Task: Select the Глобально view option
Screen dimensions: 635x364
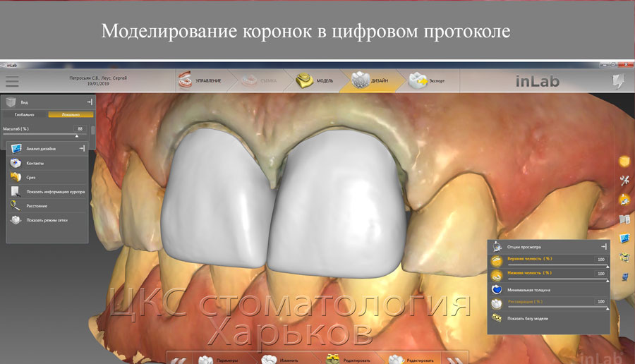Action: (x=24, y=114)
